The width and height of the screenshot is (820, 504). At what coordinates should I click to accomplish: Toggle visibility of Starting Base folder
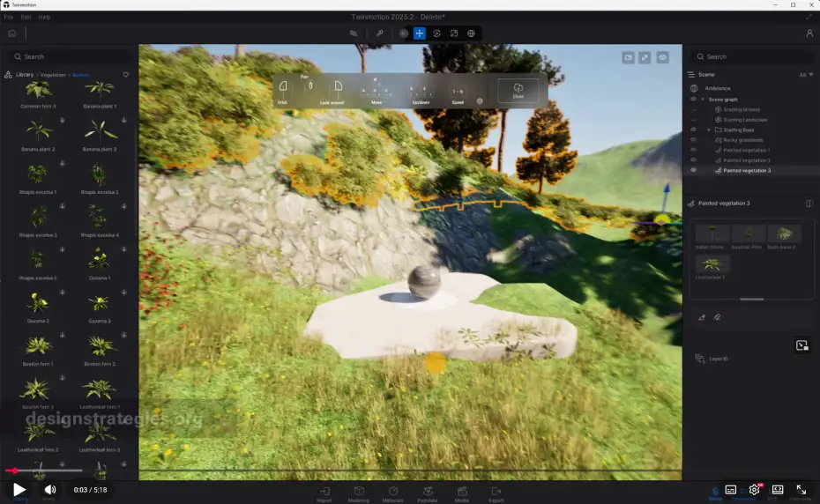pyautogui.click(x=693, y=130)
